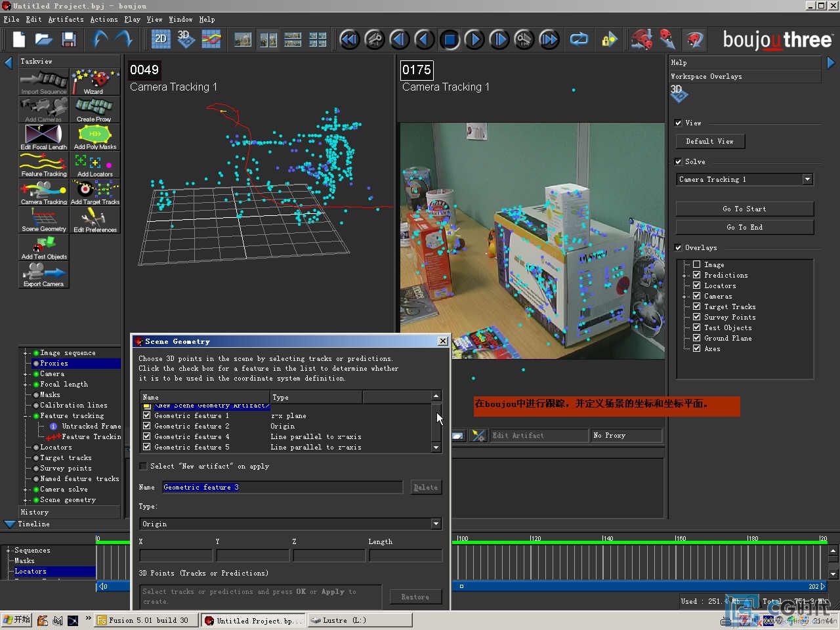Open Edit Focal Length task
This screenshot has height=630, width=840.
click(x=44, y=137)
